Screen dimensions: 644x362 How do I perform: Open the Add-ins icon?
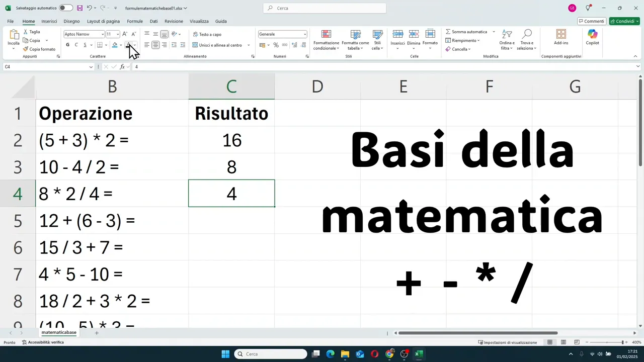(x=561, y=34)
